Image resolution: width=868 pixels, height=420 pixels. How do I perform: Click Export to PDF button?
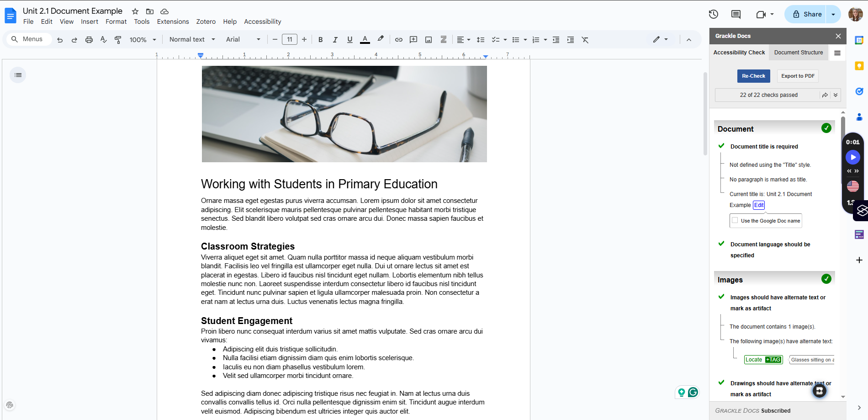click(x=798, y=76)
